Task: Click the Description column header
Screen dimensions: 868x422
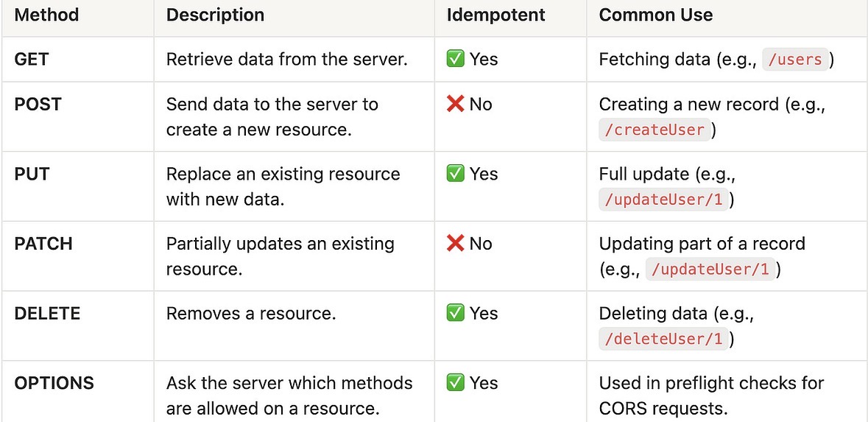Action: coord(215,15)
